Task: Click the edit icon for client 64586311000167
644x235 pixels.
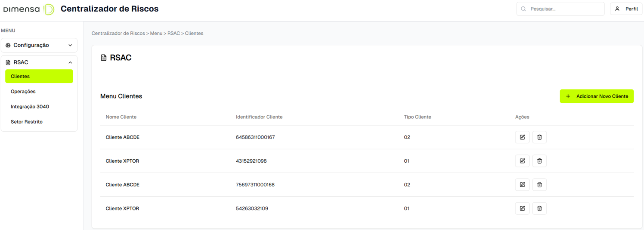Action: pyautogui.click(x=522, y=137)
